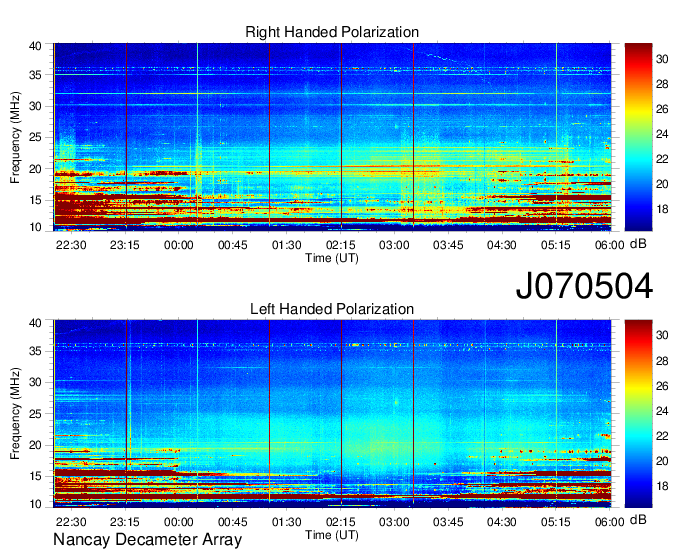Click the "01:30" tick under the Left Handed plot
This screenshot has width=680, height=552.
287,522
